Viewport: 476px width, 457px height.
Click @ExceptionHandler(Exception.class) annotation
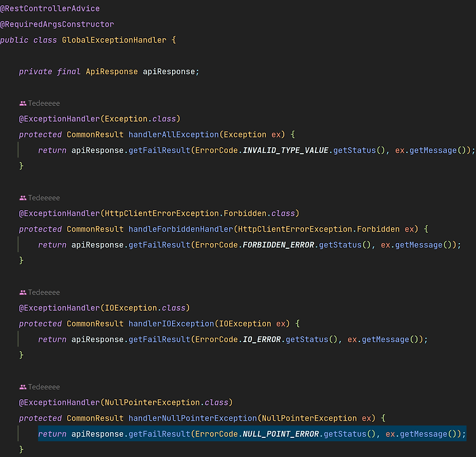[x=100, y=119]
